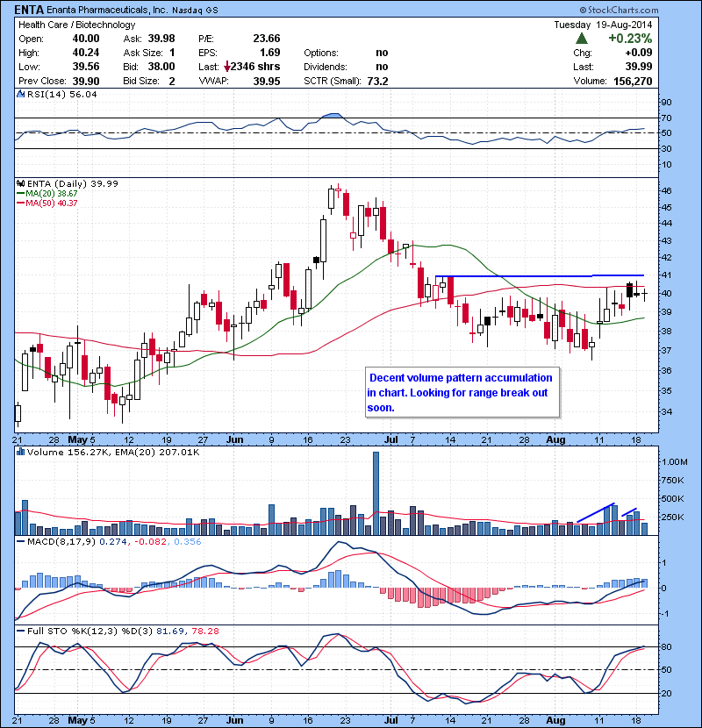702x728 pixels.
Task: Click the Volume value 156,270
Action: (633, 81)
